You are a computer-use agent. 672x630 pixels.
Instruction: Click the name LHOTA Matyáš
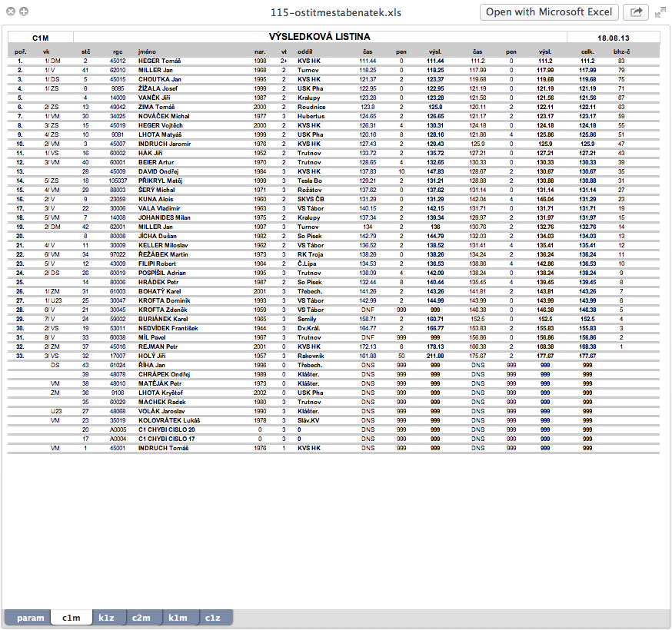160,134
